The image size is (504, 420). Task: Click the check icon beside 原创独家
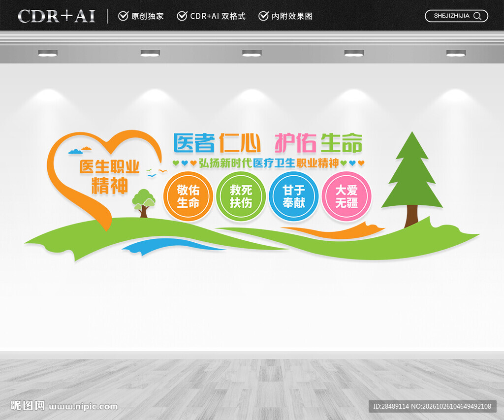point(123,16)
